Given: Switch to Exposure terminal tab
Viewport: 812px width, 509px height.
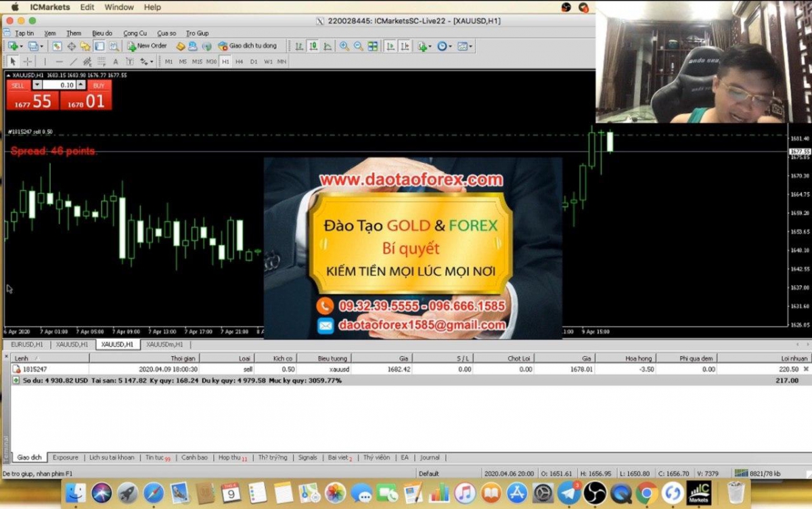Looking at the screenshot, I should [66, 458].
